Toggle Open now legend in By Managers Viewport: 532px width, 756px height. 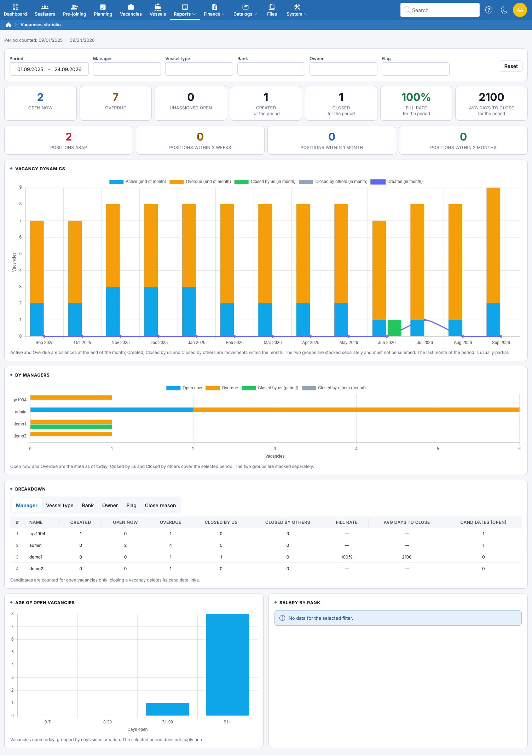184,388
